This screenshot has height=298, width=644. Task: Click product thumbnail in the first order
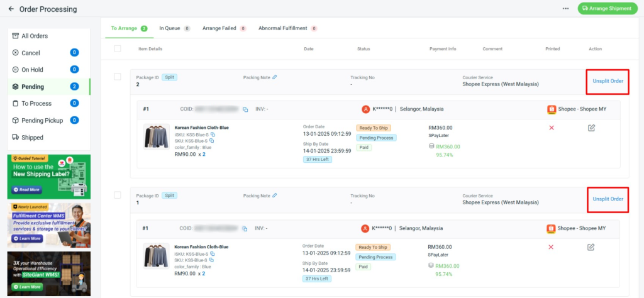(156, 136)
